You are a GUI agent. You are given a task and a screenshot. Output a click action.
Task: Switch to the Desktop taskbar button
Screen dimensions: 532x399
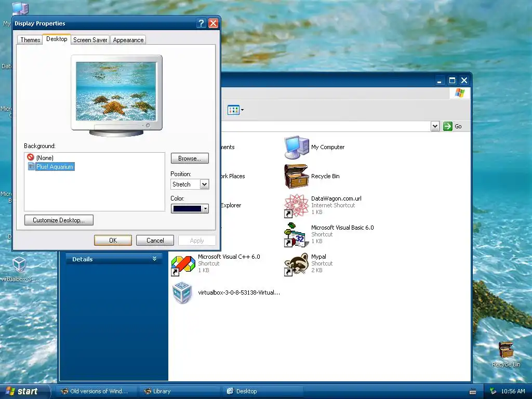point(263,391)
